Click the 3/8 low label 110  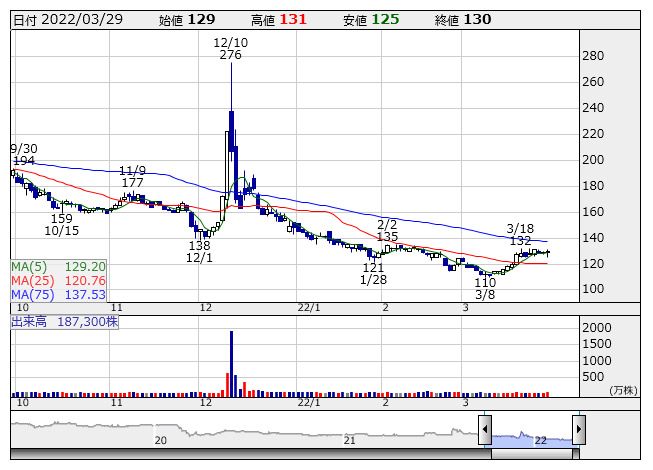coord(485,283)
